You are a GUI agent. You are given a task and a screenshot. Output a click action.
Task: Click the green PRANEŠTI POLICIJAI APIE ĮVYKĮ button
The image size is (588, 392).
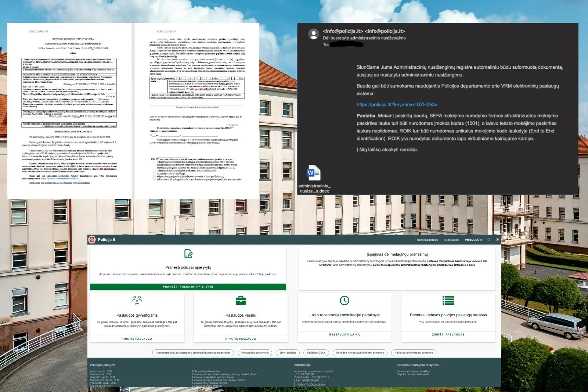tap(188, 286)
